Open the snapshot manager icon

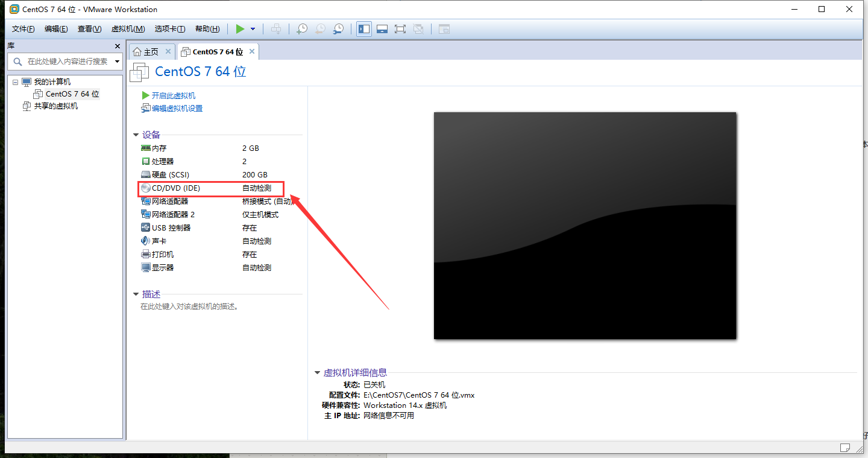[x=338, y=28]
